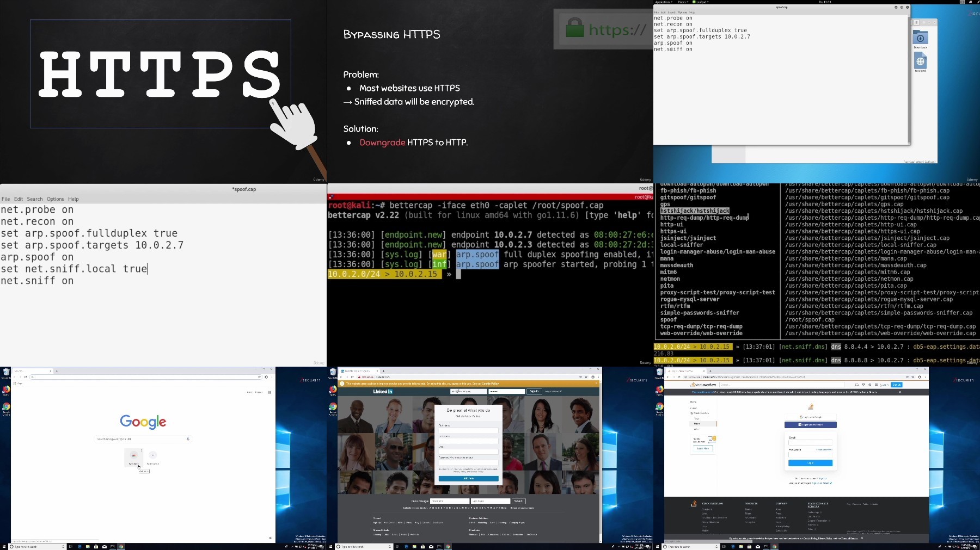
Task: Click the Add shortcut tile on Google
Action: 153,458
